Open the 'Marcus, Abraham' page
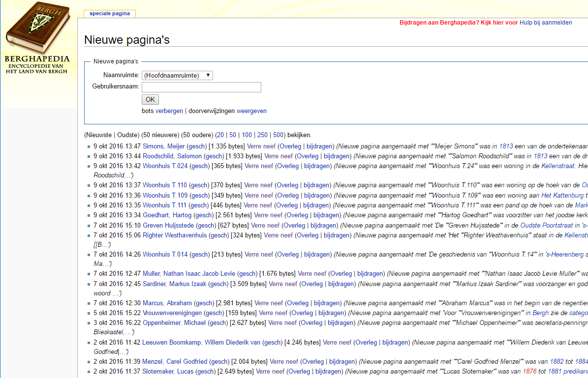 tap(167, 303)
